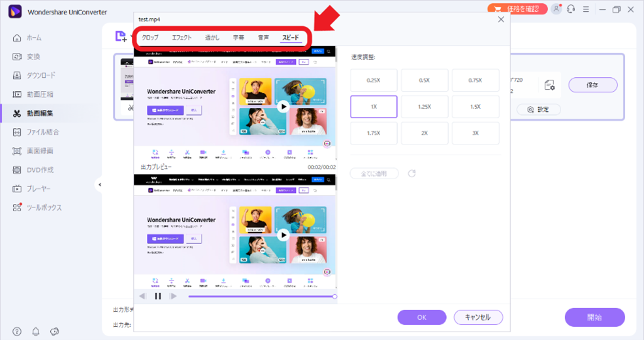This screenshot has width=644, height=340.
Task: Click the 価格を確認 button
Action: click(x=517, y=9)
